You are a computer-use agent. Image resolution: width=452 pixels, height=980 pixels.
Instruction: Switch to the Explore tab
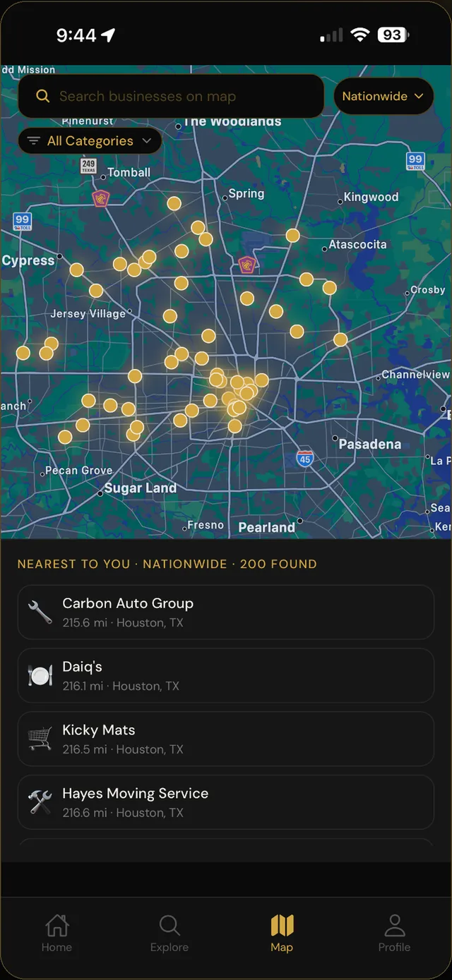169,933
